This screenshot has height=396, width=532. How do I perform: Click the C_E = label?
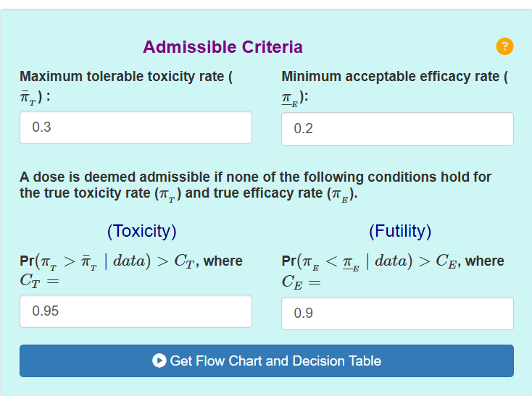point(302,282)
